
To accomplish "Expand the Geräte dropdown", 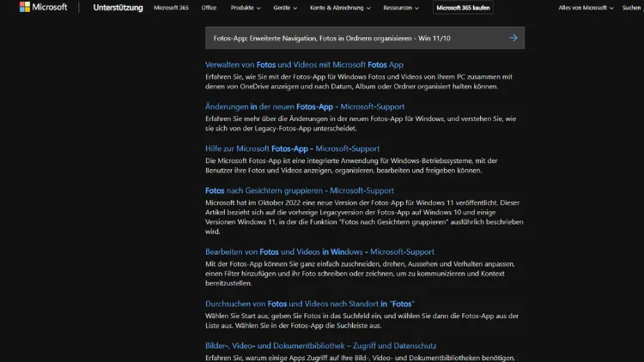I will (285, 8).
